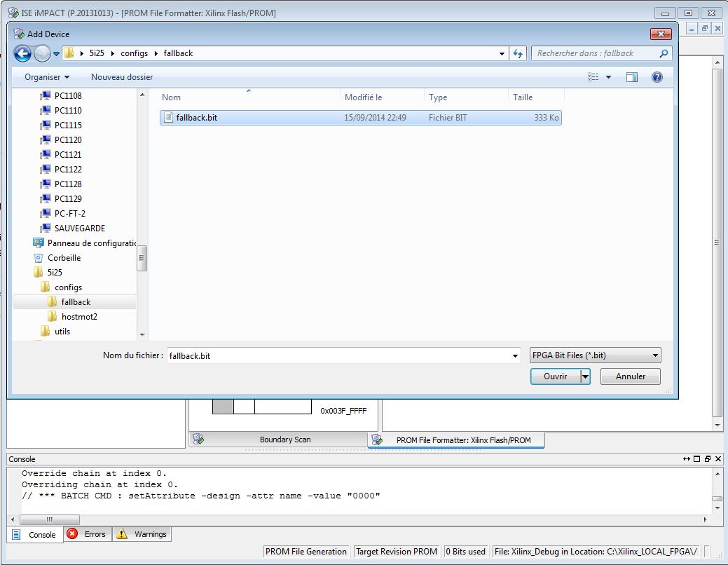Click the Nom du fichier input field
Viewport: 728px width, 565px height.
pyautogui.click(x=338, y=356)
